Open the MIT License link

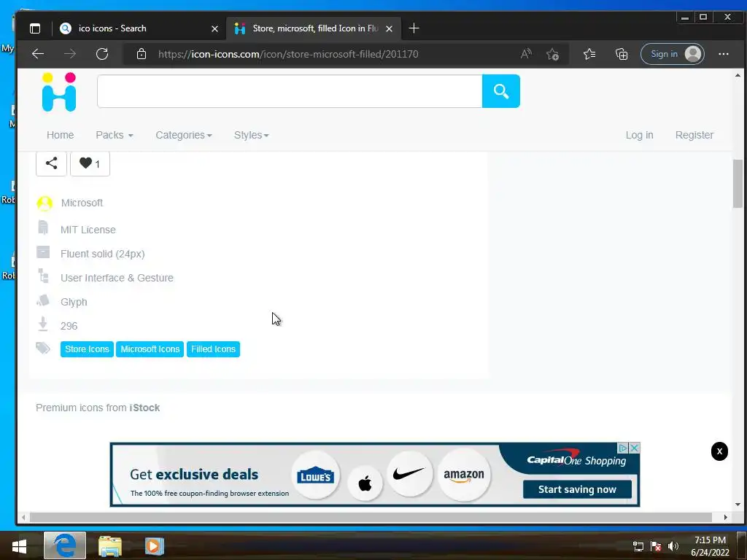coord(88,230)
